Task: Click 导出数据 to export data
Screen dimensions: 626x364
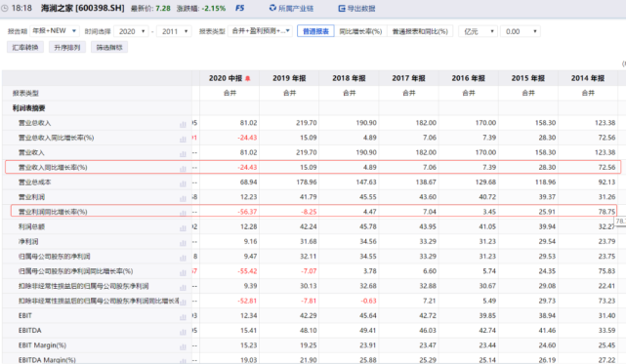Action: click(356, 8)
